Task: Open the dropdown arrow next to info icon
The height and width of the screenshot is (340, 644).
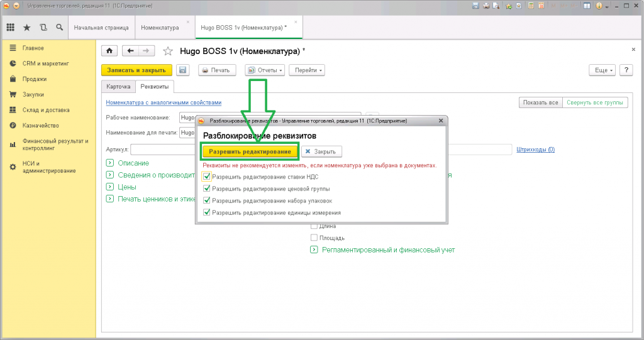Action: coord(606,6)
